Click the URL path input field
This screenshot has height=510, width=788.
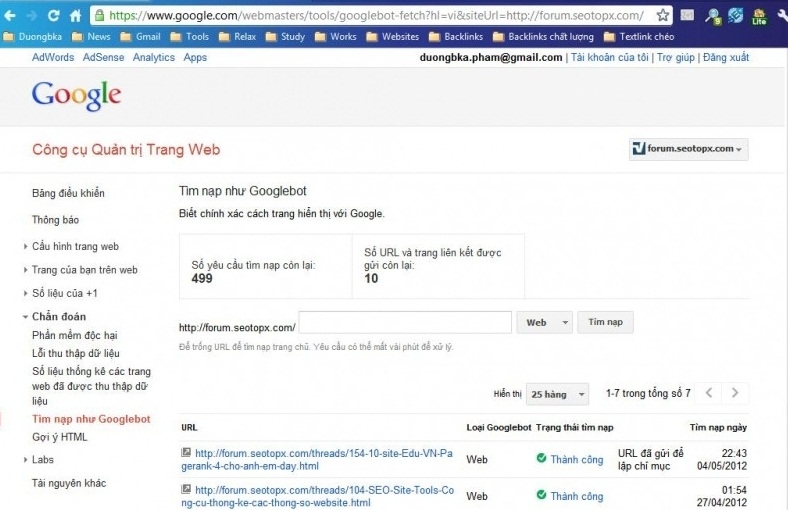pyautogui.click(x=405, y=323)
